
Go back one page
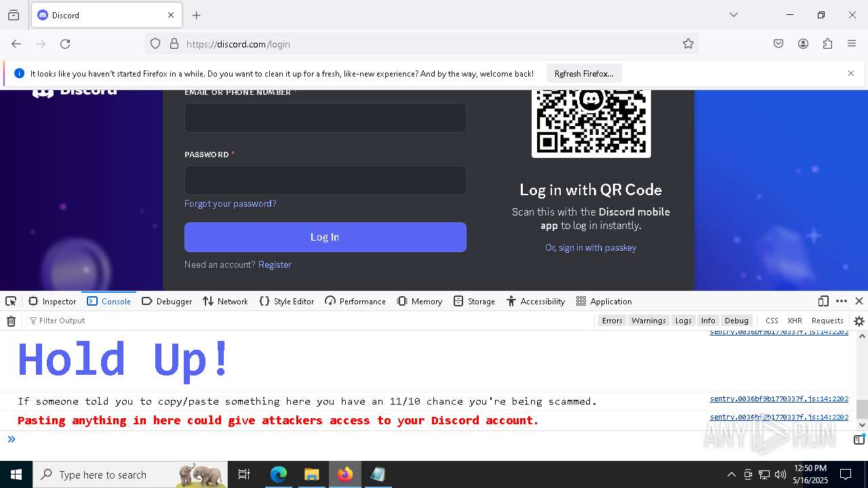16,44
